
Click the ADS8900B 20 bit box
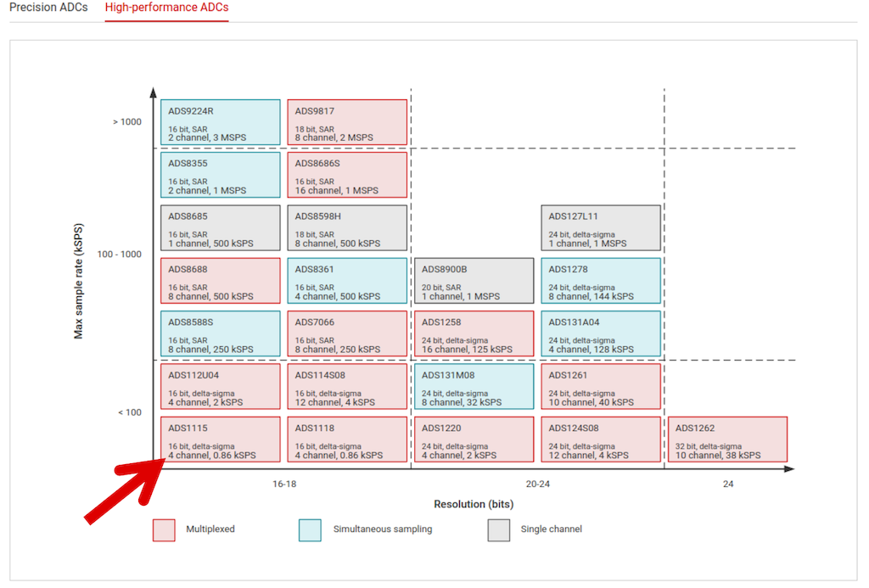pyautogui.click(x=474, y=281)
